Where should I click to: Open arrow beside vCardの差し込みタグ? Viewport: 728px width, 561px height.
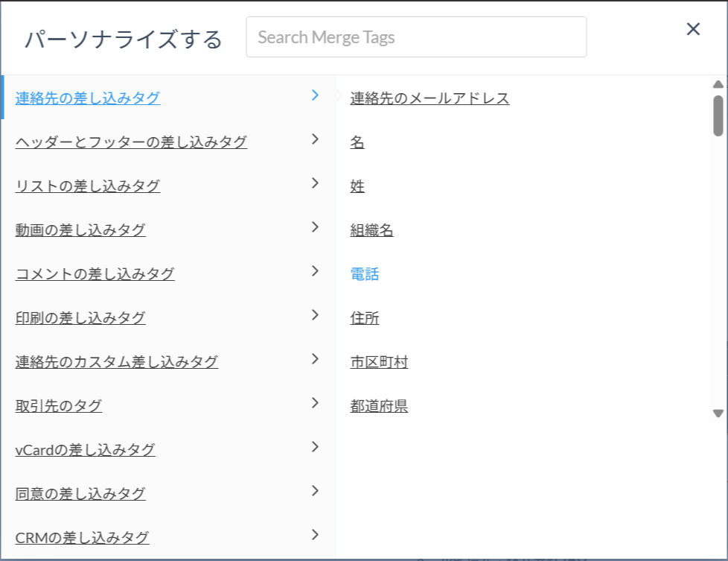[315, 447]
